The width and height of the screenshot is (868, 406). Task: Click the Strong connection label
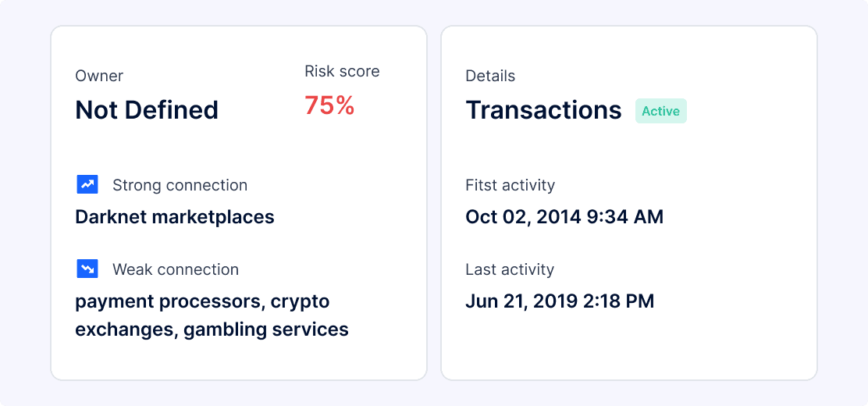point(180,185)
